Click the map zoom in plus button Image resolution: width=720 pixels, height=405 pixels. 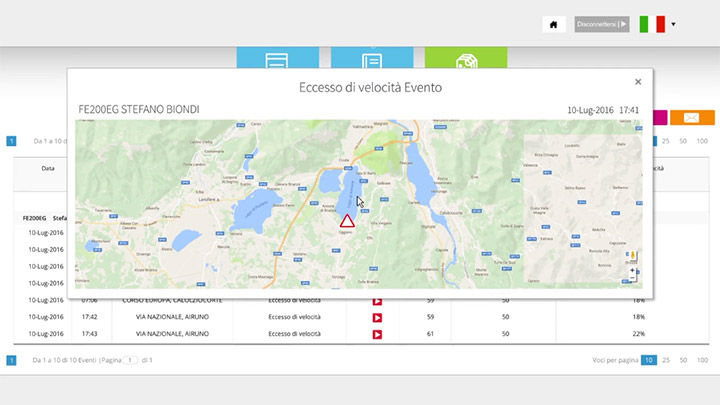pos(633,270)
